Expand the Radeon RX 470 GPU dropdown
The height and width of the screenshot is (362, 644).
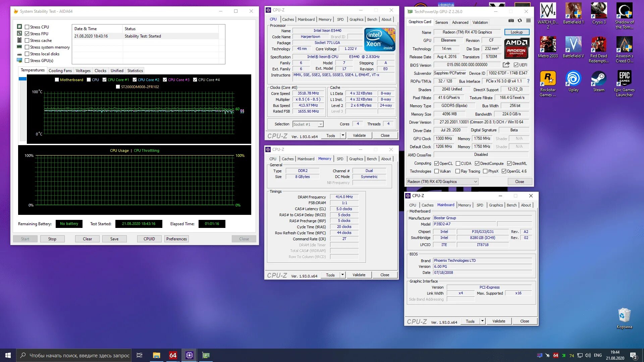pyautogui.click(x=475, y=182)
